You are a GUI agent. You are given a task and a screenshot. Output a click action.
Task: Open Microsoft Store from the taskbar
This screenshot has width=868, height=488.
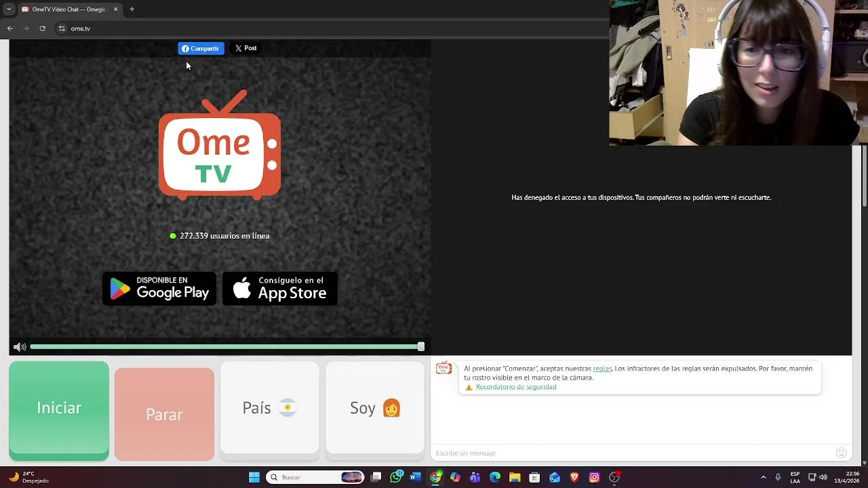pyautogui.click(x=534, y=477)
